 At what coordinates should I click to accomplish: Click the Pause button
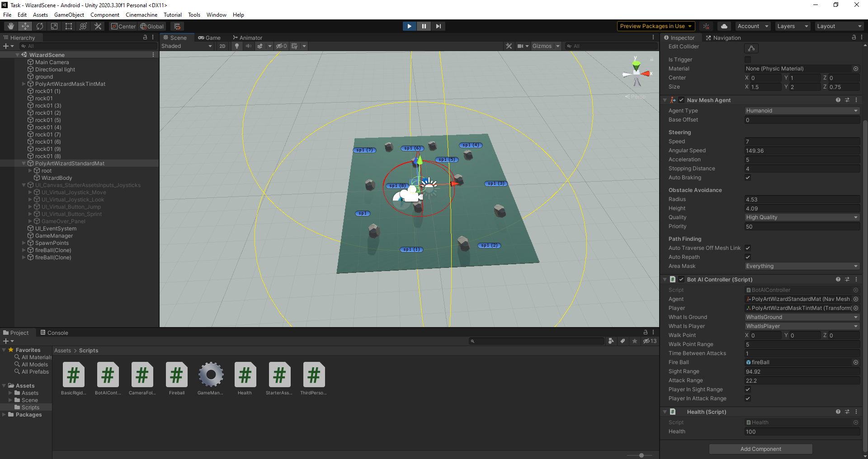pos(424,26)
